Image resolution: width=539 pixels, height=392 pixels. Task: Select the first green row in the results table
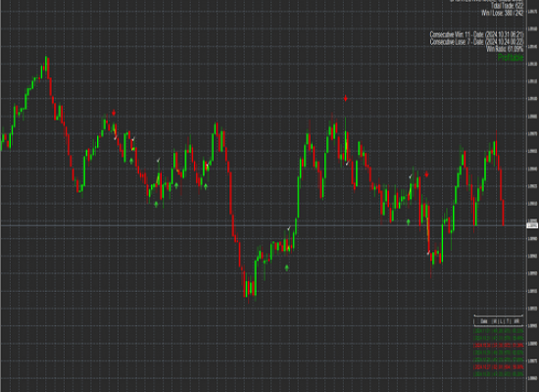(499, 331)
